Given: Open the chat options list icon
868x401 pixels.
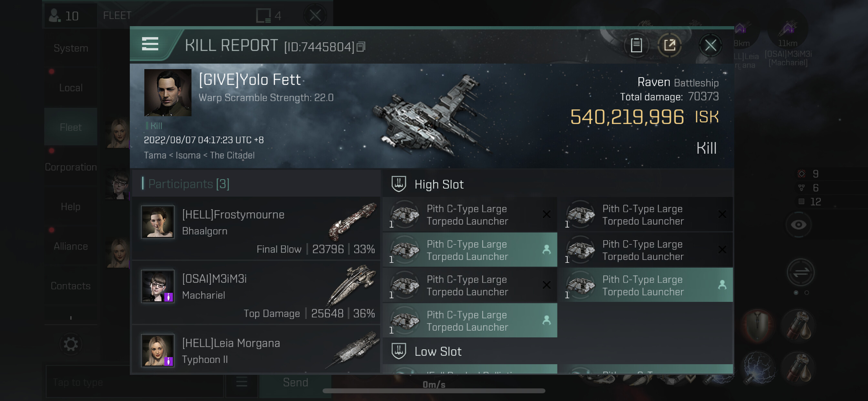Looking at the screenshot, I should [x=242, y=382].
